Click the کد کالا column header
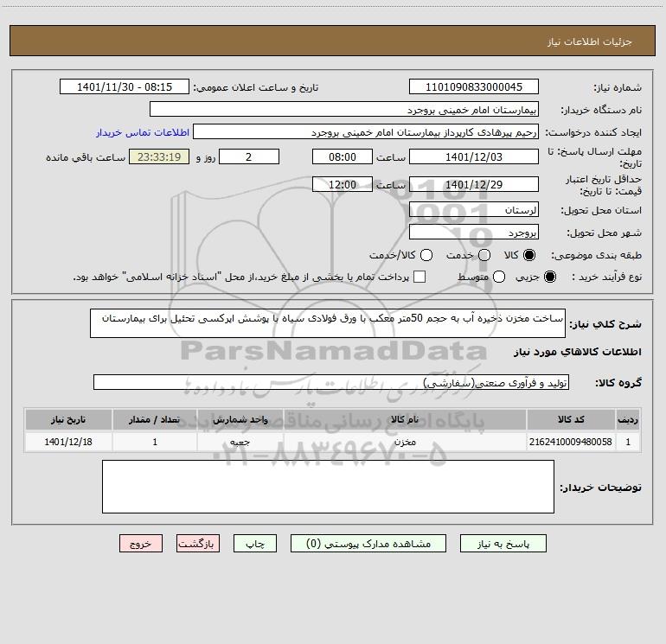 click(x=571, y=419)
